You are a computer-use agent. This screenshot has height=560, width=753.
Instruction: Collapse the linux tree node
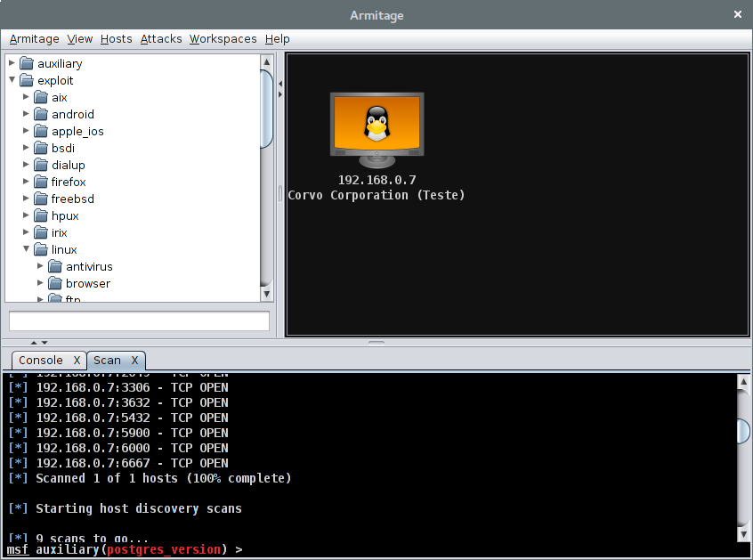tap(27, 248)
